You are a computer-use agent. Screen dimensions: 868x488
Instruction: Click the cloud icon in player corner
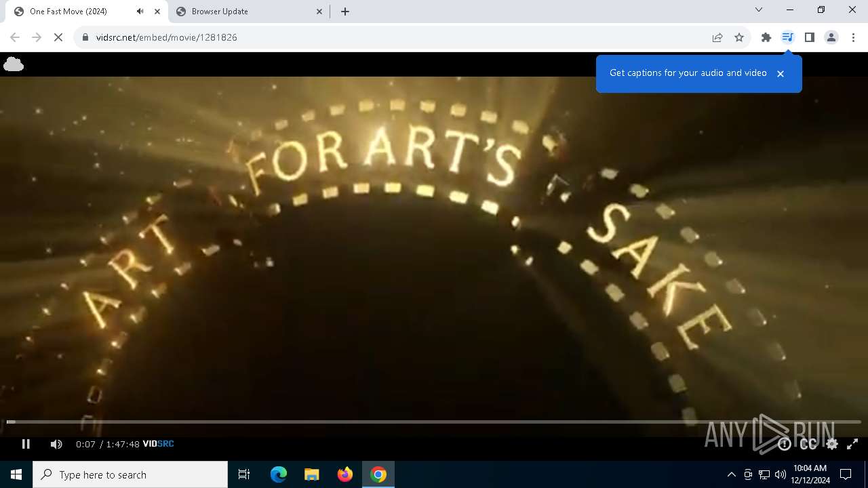(14, 64)
